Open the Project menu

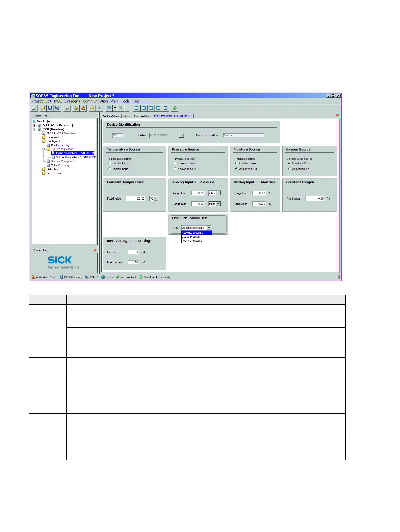[x=37, y=101]
